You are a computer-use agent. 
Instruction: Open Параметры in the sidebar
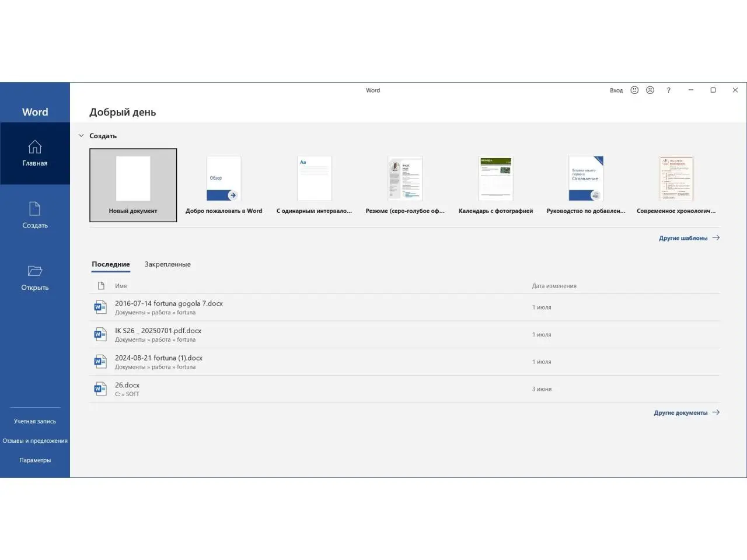(35, 460)
